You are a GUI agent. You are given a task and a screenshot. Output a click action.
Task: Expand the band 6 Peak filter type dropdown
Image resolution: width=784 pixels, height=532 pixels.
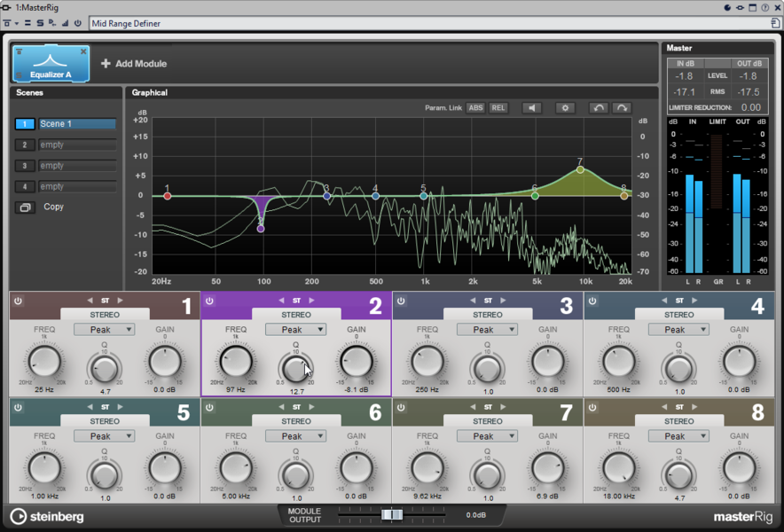click(295, 436)
